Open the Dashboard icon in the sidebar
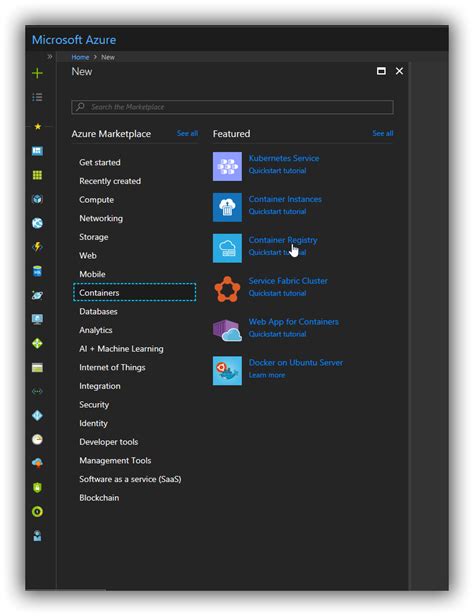 pyautogui.click(x=37, y=151)
